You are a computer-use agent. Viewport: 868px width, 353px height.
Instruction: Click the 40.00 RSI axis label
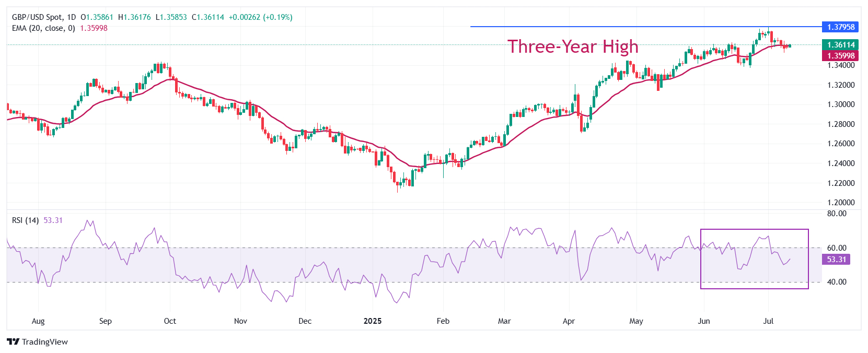click(837, 282)
